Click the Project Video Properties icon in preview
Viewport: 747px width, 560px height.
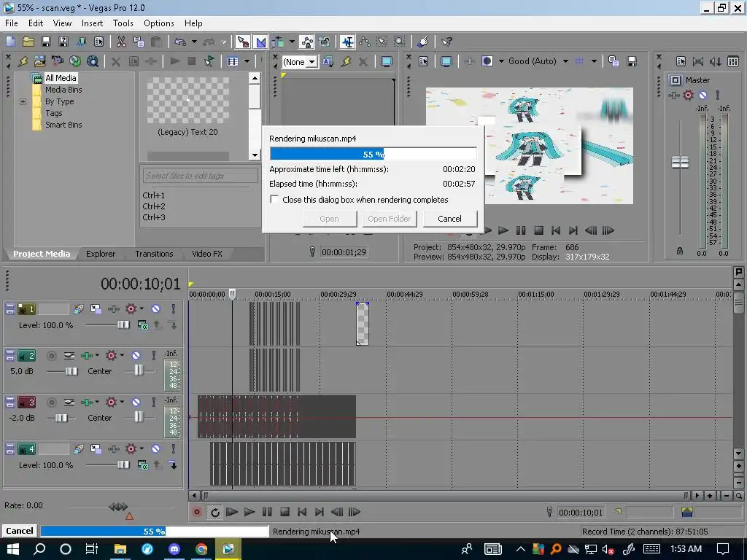424,61
